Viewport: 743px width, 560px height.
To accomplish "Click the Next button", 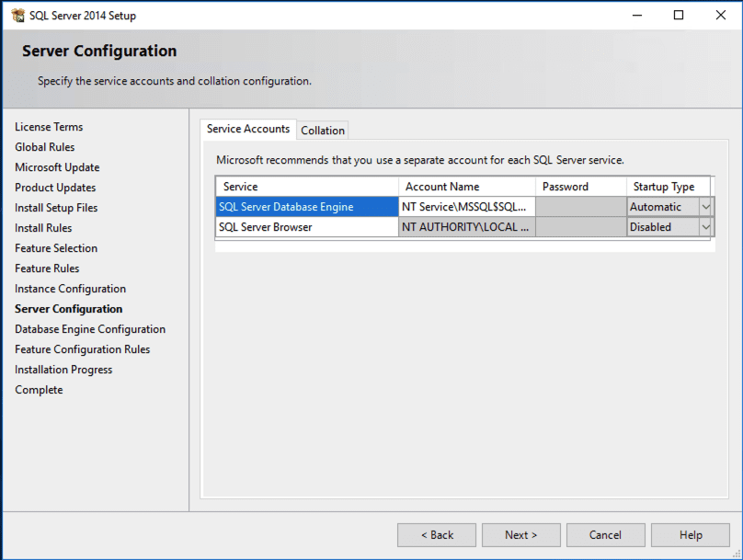I will pos(520,535).
